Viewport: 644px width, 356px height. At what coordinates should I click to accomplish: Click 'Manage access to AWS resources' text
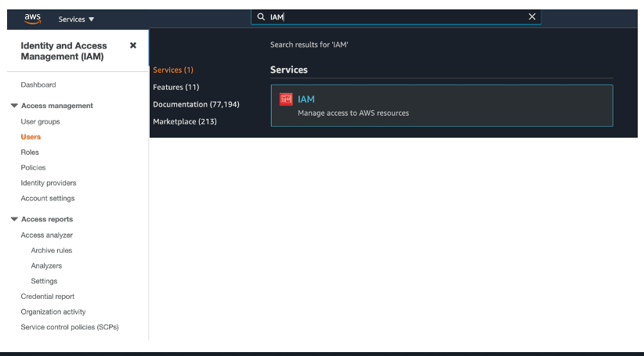pos(353,113)
